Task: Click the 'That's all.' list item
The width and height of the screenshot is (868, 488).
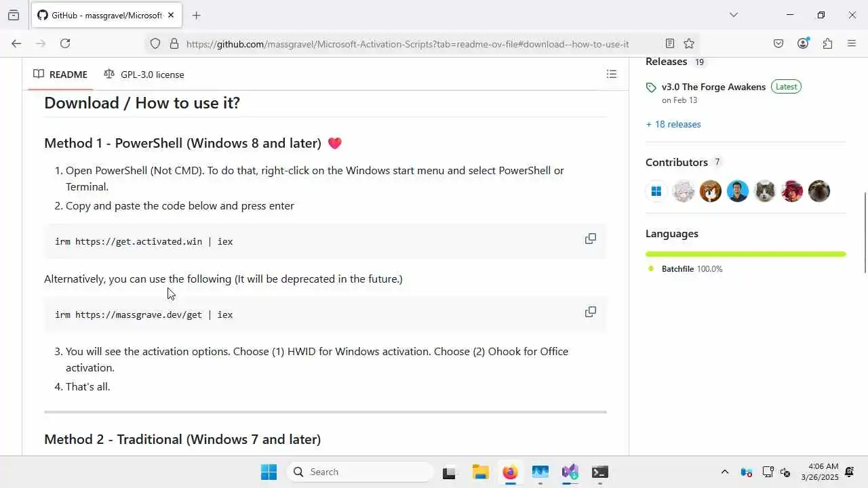Action: (x=87, y=386)
